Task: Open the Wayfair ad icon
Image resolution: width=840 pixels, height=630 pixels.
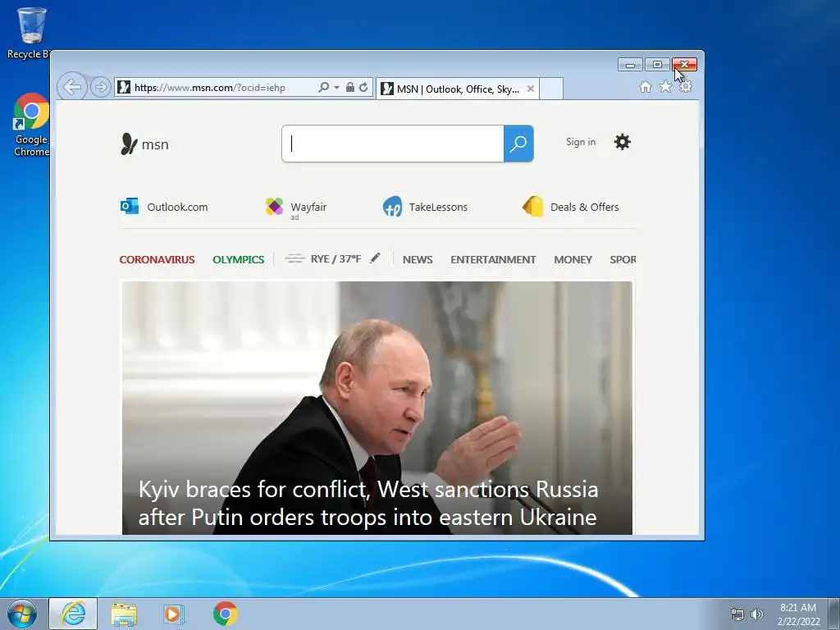Action: [274, 206]
